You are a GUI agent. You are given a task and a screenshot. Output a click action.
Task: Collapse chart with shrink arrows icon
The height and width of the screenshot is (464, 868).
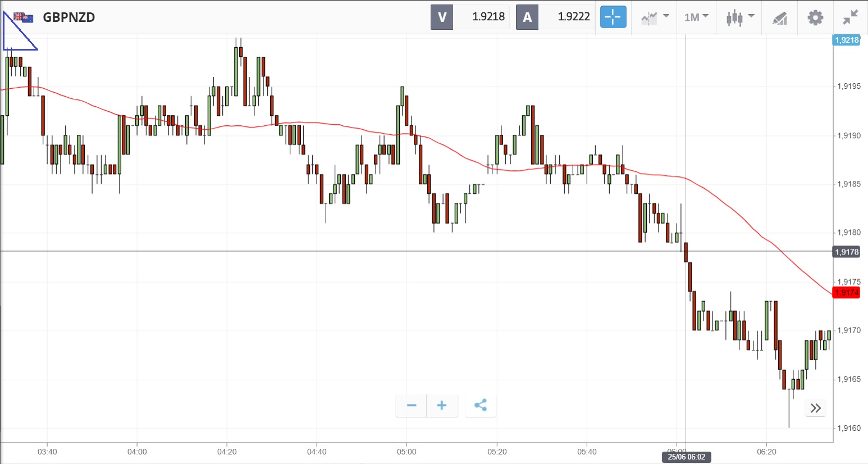[x=851, y=17]
